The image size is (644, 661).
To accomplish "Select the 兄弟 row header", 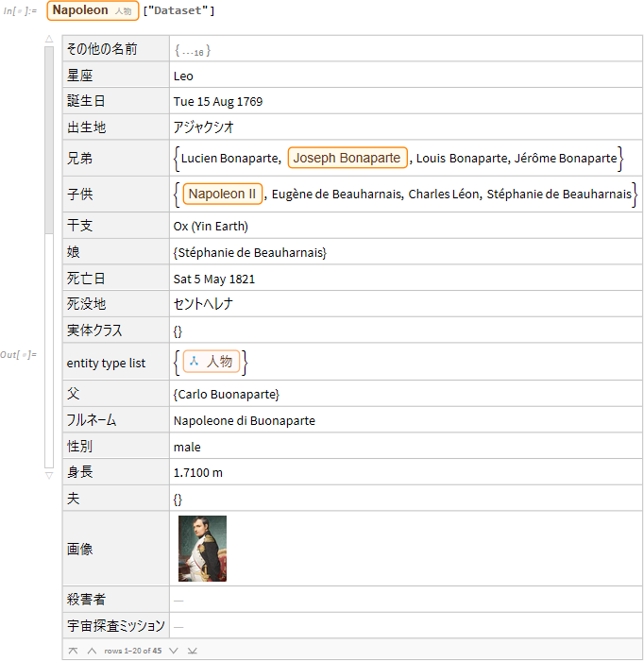I will pyautogui.click(x=80, y=158).
